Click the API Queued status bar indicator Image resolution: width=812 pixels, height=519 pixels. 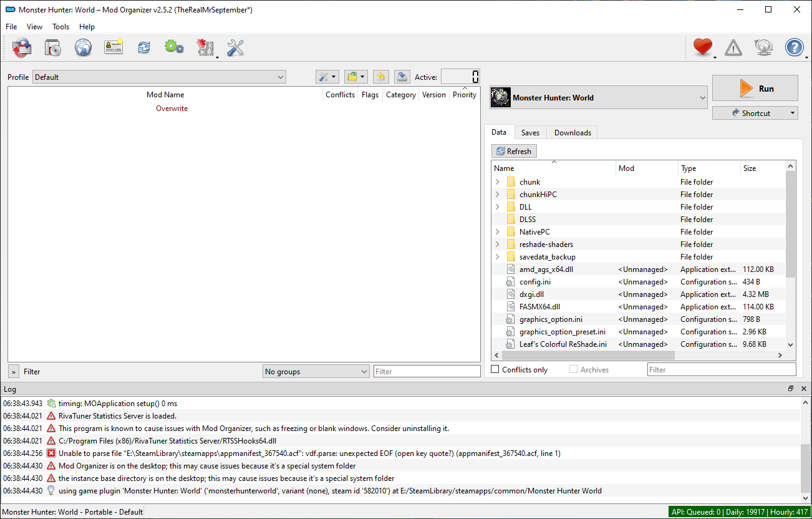[740, 512]
